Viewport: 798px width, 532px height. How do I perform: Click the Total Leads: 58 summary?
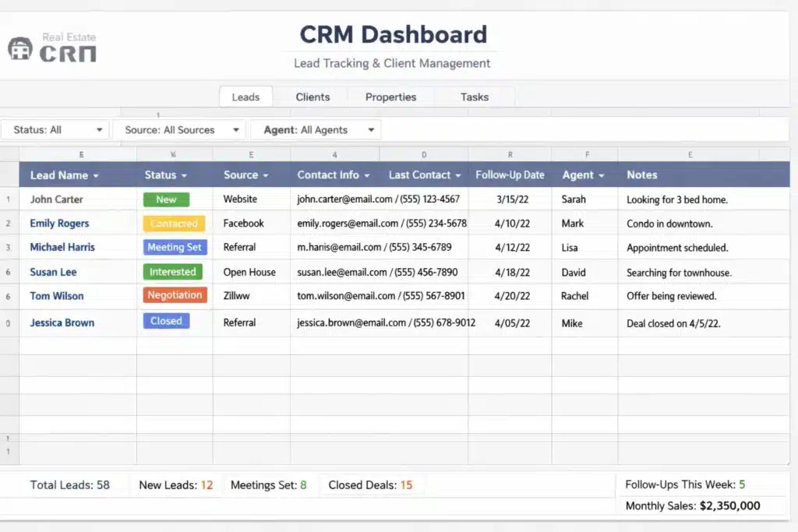[x=69, y=484]
